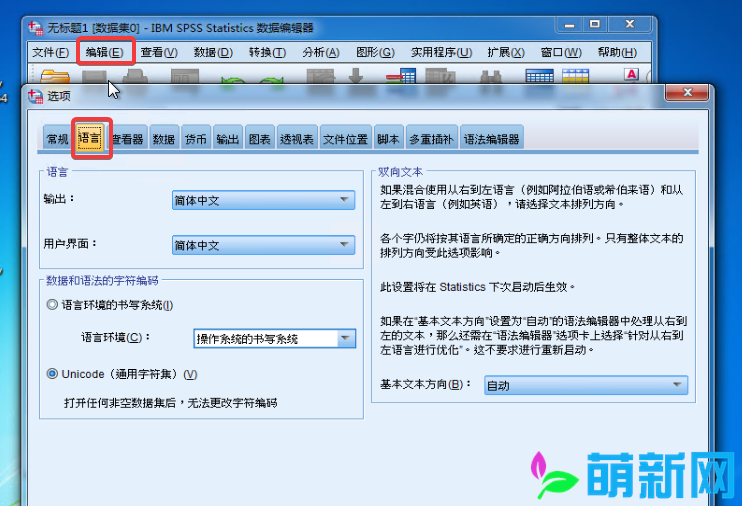Click the Go to variable down-arrow icon
Viewport: 742px width, 506px height.
click(x=356, y=76)
